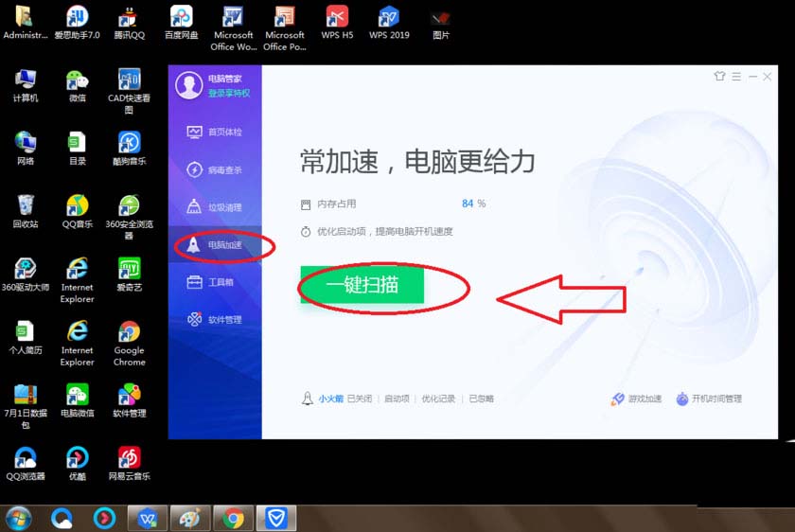Screen dimensions: 795x532
Task: Select 电脑加速 in the sidebar
Action: tap(215, 244)
